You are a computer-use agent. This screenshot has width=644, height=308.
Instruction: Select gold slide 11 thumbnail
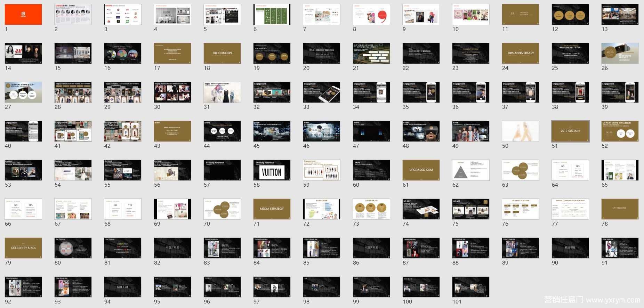pyautogui.click(x=521, y=14)
